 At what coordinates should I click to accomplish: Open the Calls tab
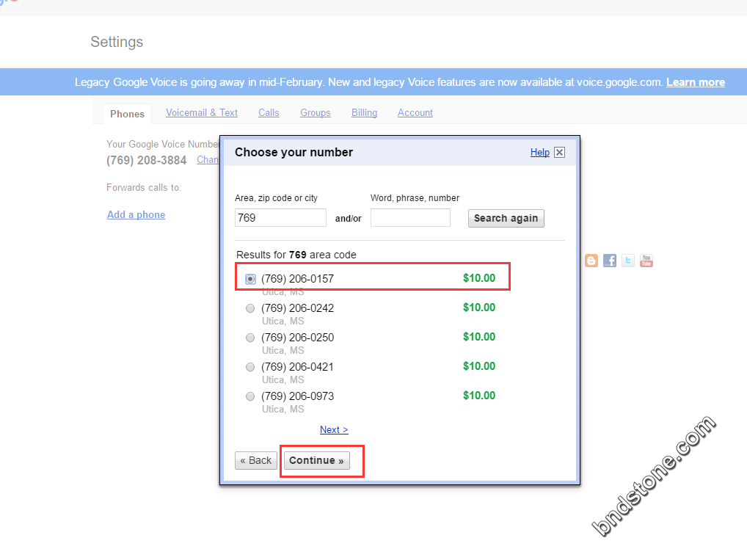(269, 112)
